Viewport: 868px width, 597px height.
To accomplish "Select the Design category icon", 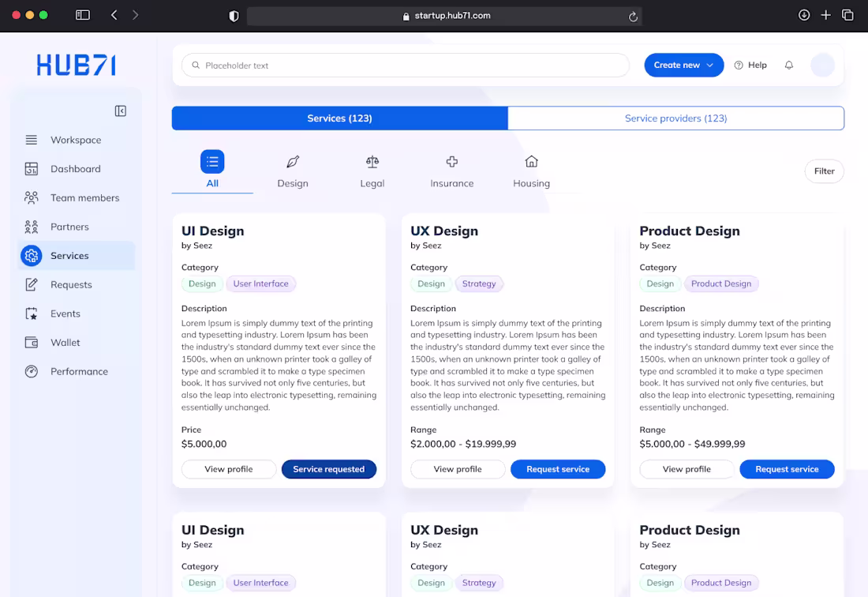I will (x=293, y=162).
